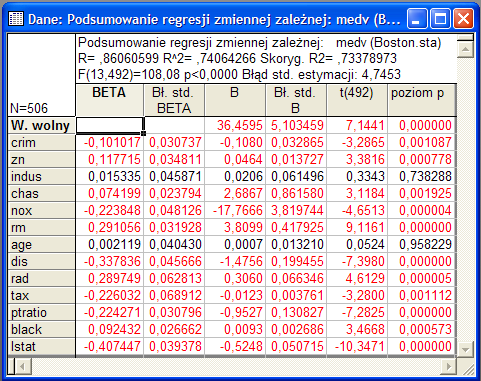Viewport: 481px width, 381px height.
Task: Click the spreadsheet icon in title bar
Action: [x=16, y=19]
